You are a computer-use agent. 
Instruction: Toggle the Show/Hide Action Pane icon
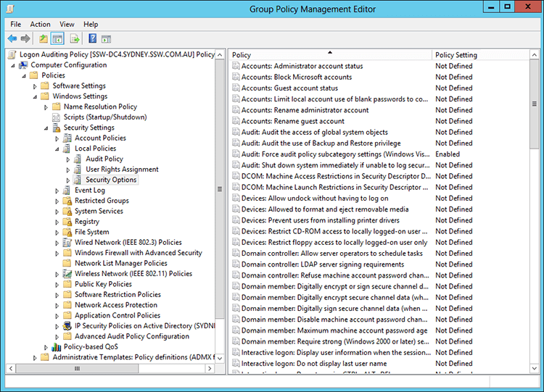[x=106, y=38]
